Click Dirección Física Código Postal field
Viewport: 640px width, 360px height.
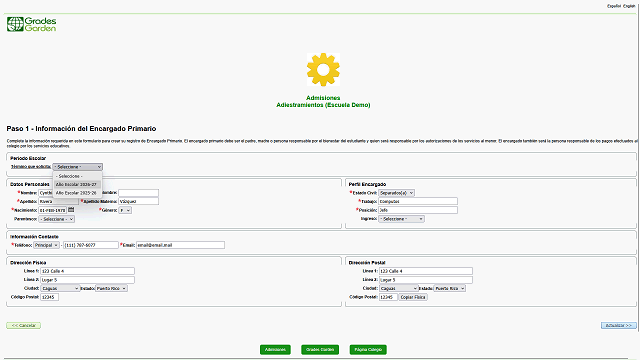pos(49,297)
